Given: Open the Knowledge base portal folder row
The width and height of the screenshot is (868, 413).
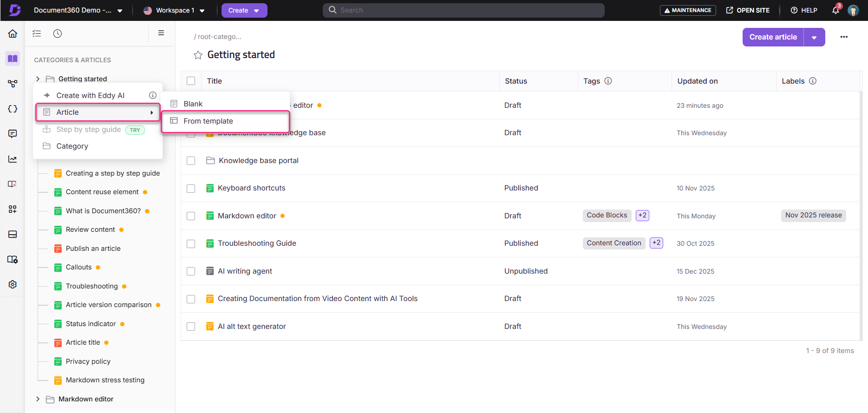Looking at the screenshot, I should pos(258,161).
